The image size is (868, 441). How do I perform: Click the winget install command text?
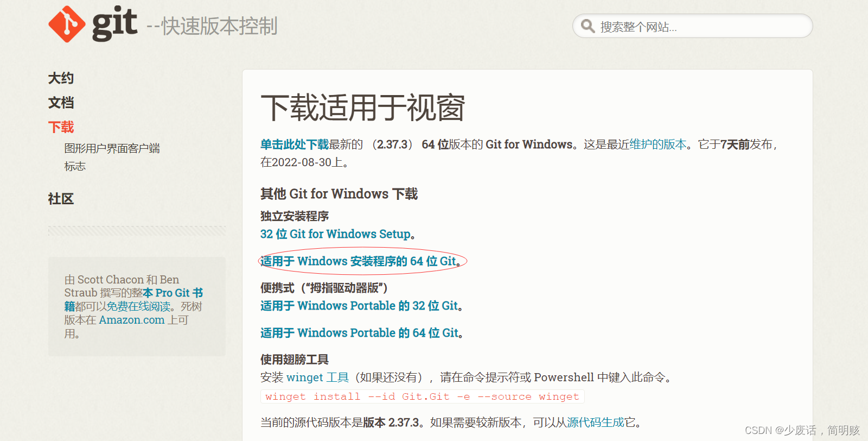(x=423, y=396)
